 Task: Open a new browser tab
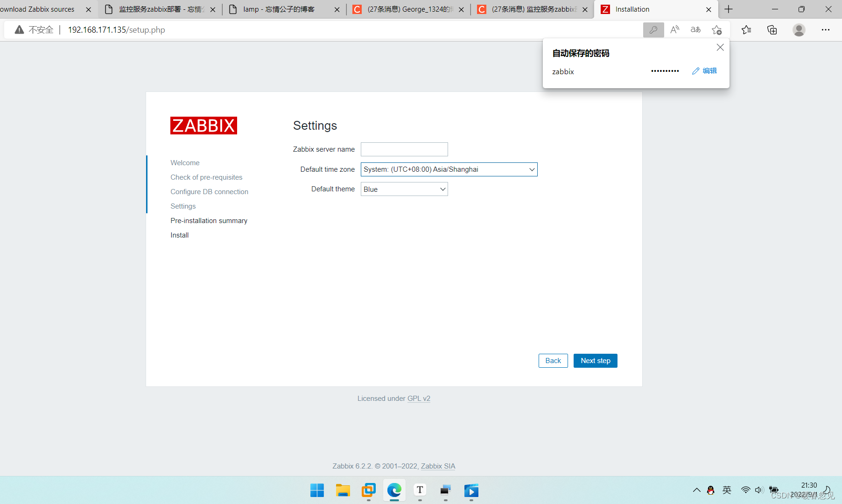[x=729, y=9]
